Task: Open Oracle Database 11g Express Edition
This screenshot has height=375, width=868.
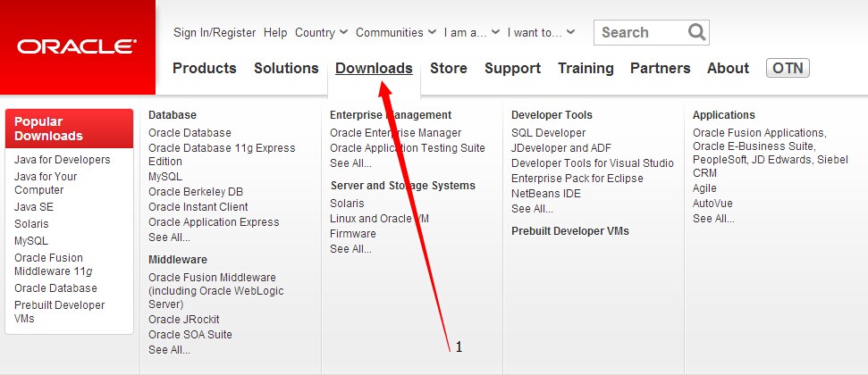Action: click(x=222, y=154)
